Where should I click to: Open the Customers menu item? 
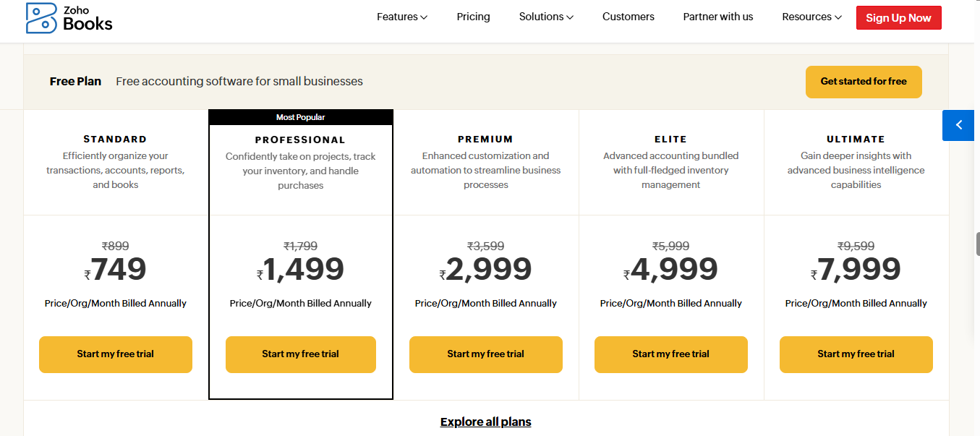[628, 17]
